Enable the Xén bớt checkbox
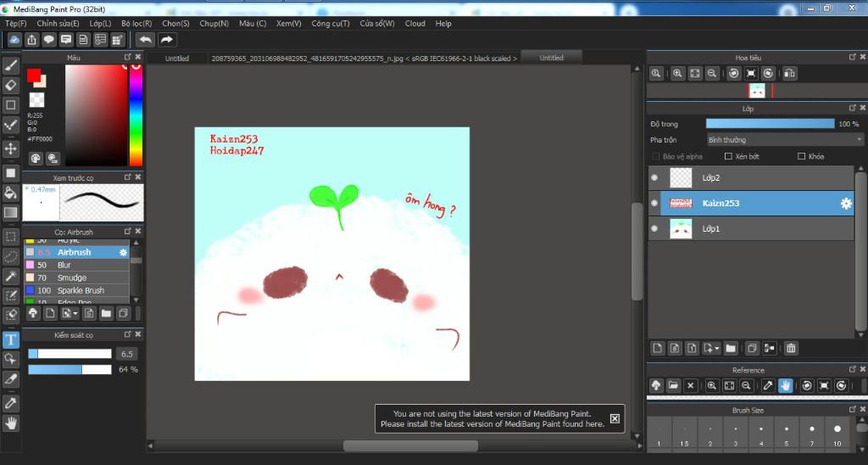The height and width of the screenshot is (465, 868). (728, 156)
